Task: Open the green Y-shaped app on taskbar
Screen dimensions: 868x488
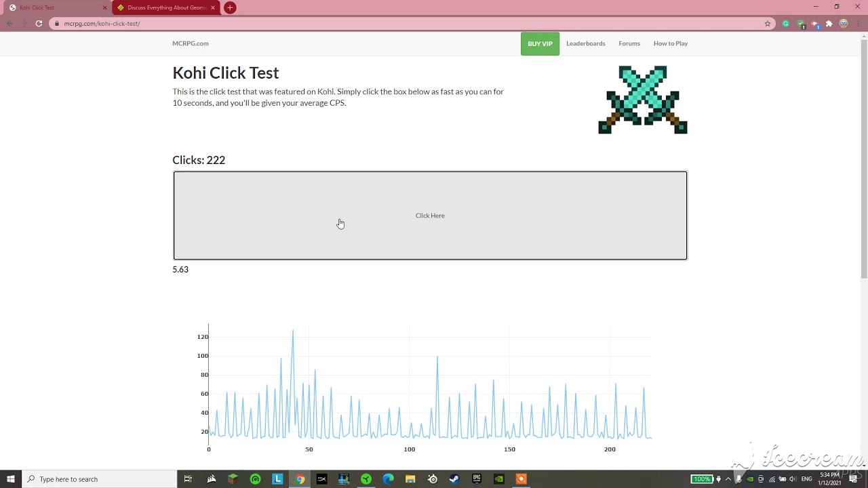Action: tap(366, 479)
